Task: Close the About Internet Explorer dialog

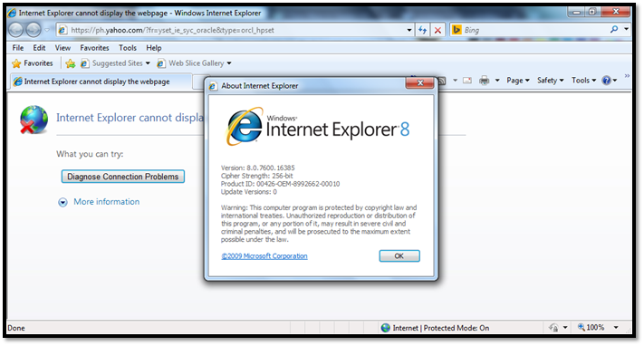Action: click(x=419, y=83)
